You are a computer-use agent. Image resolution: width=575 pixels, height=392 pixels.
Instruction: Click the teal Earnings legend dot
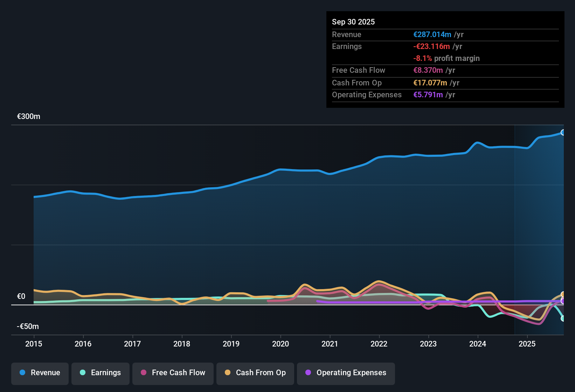coord(83,373)
